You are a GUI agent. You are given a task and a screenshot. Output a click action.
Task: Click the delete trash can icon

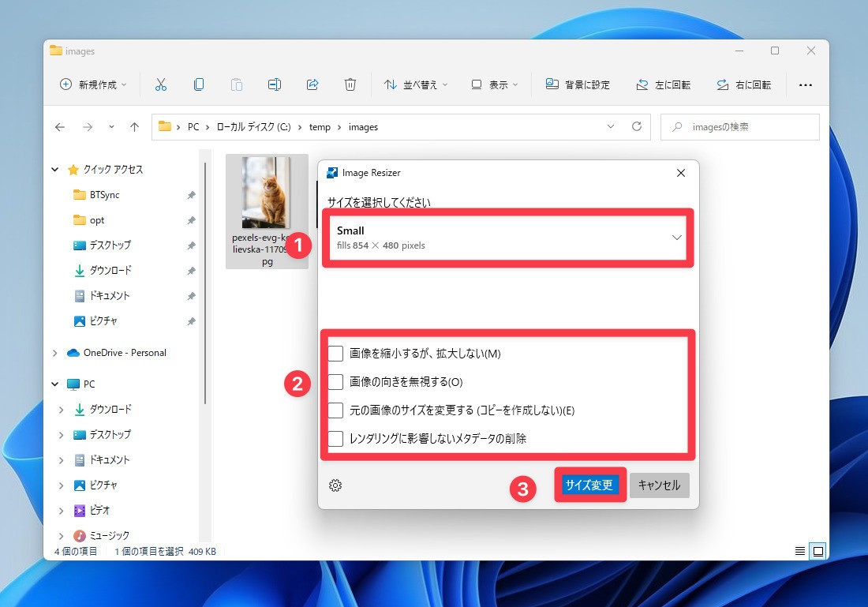[x=350, y=84]
